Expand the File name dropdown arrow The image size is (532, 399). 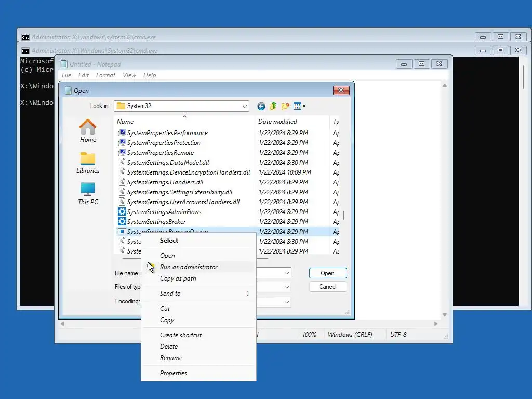(x=287, y=273)
